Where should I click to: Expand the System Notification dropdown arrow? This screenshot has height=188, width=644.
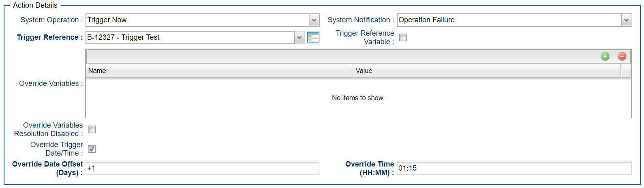coord(627,20)
